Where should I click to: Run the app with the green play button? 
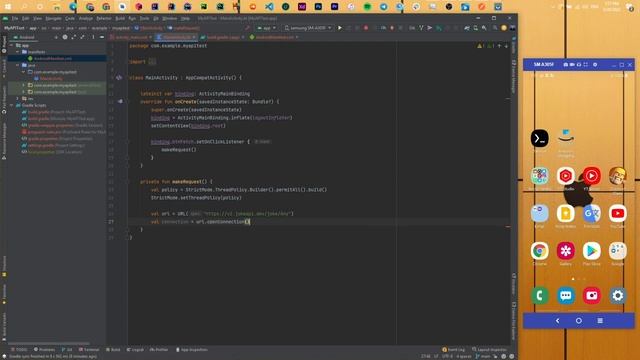coord(340,28)
